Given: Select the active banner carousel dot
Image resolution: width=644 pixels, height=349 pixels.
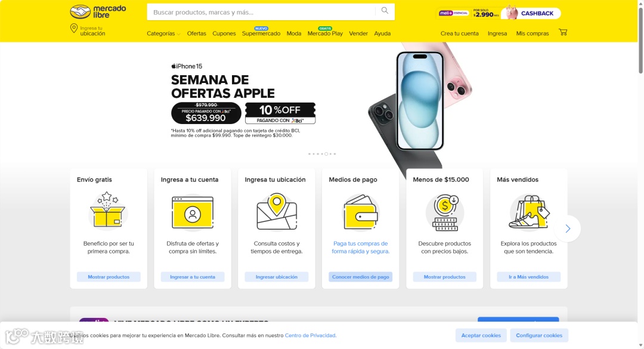Looking at the screenshot, I should 326,154.
